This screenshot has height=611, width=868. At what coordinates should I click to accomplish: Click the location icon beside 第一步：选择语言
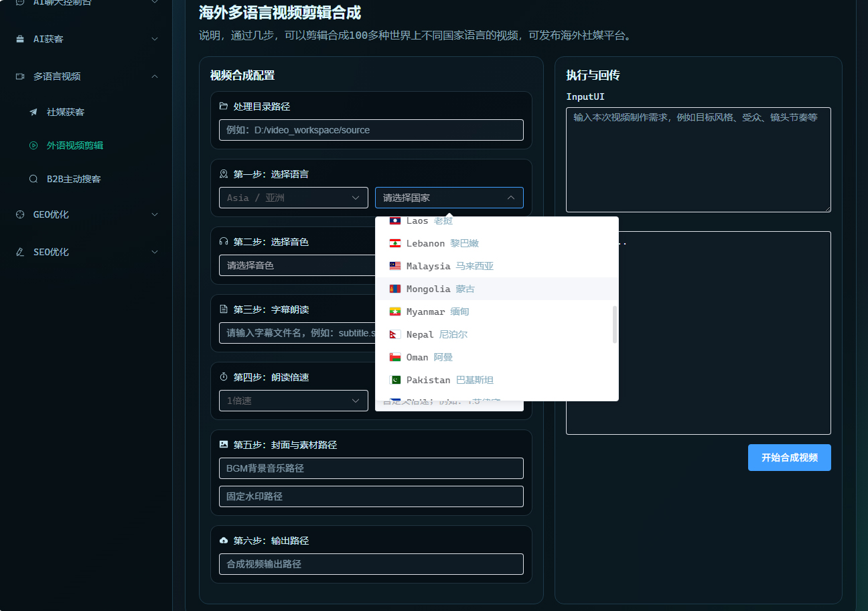tap(224, 174)
